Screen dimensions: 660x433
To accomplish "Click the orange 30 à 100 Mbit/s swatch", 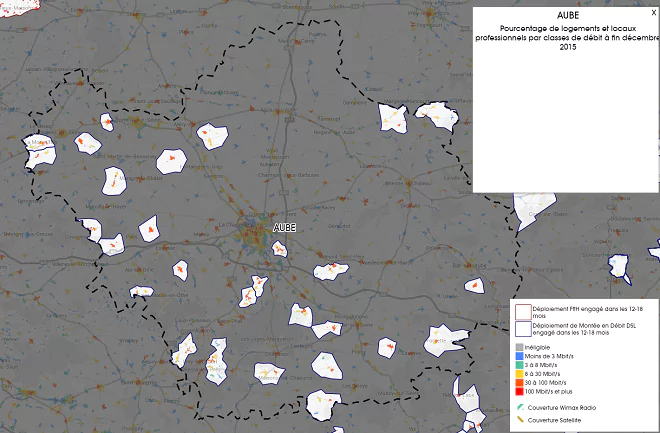I will (519, 383).
